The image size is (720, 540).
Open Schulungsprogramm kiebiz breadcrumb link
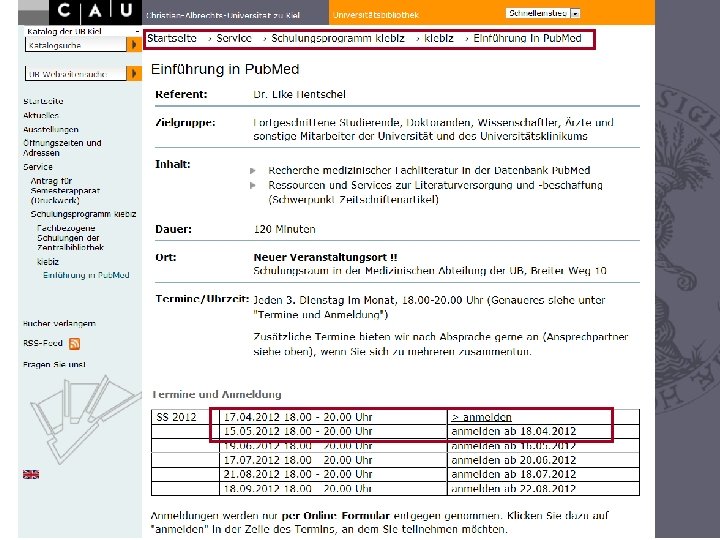click(x=338, y=38)
